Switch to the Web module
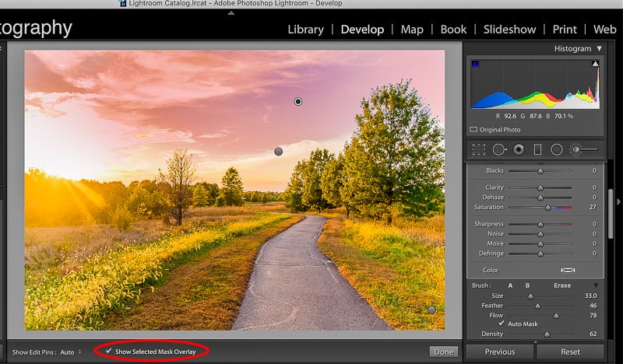 coord(605,30)
